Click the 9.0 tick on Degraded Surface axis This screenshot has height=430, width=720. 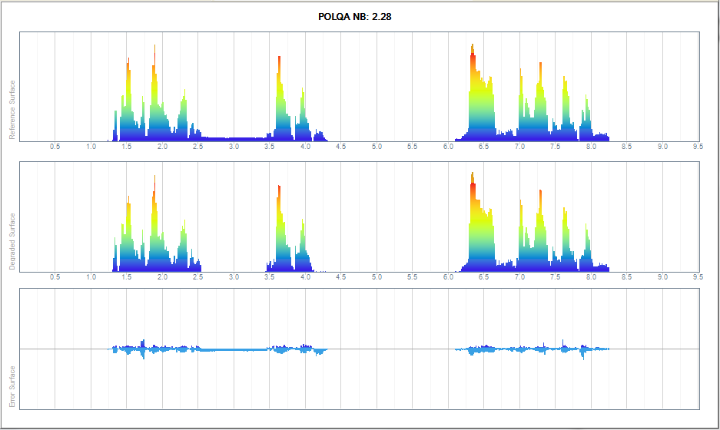click(662, 278)
